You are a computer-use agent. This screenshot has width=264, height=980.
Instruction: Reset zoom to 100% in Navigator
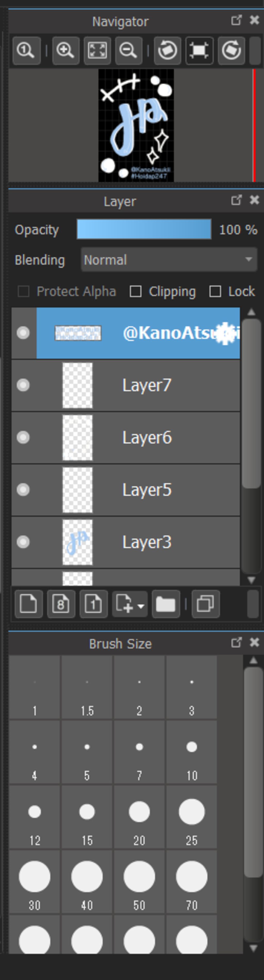point(26,50)
